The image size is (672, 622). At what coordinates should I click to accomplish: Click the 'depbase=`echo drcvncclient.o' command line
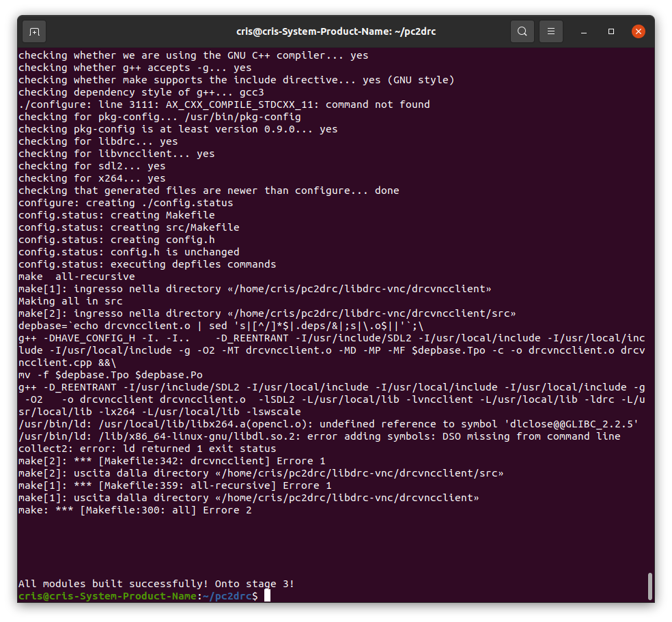[221, 326]
